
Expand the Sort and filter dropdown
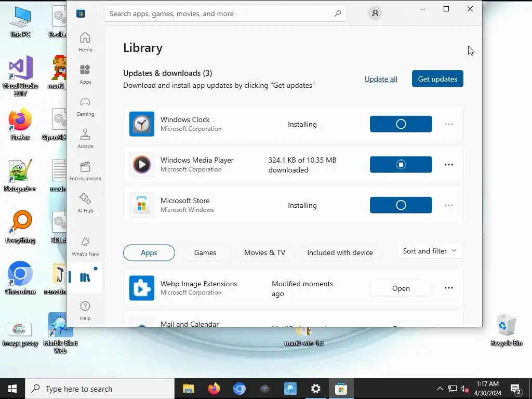point(430,251)
